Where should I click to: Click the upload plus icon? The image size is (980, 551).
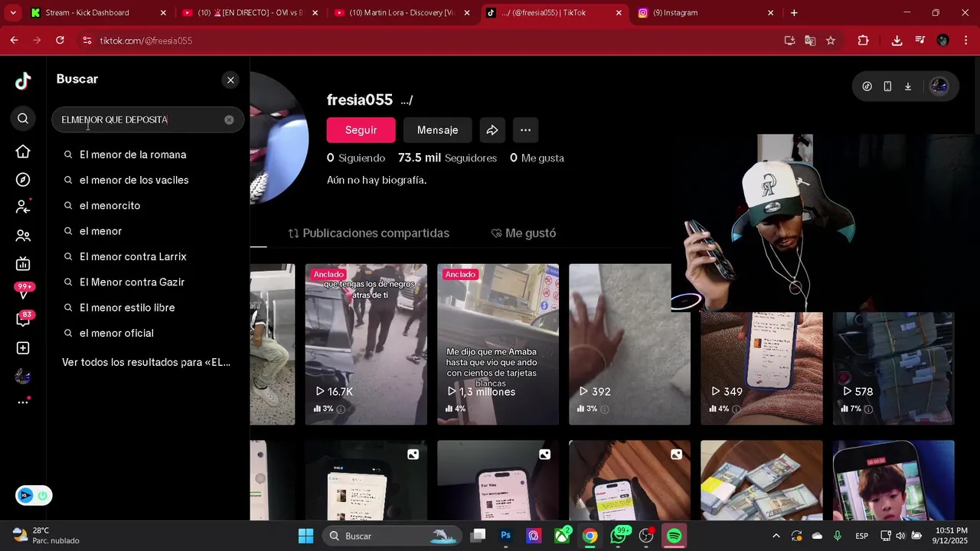tap(23, 348)
